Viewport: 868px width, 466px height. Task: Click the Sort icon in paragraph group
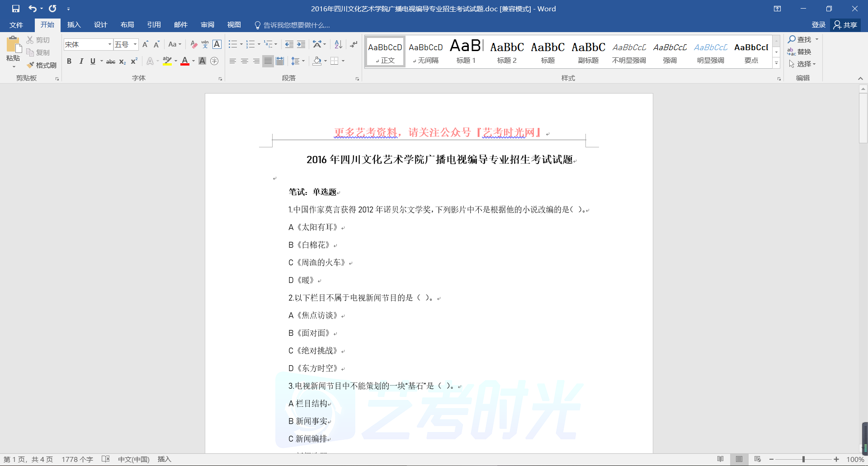(x=338, y=44)
